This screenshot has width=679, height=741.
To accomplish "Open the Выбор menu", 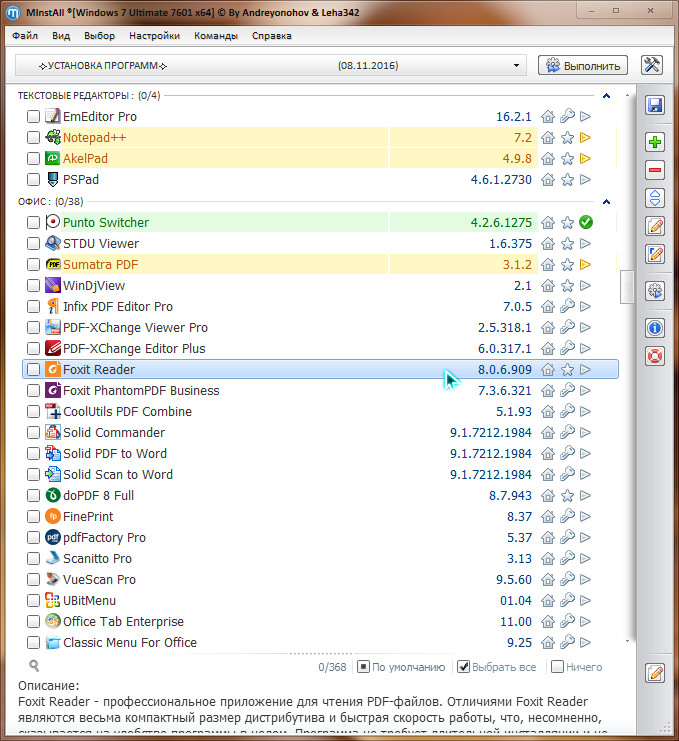I will point(100,36).
